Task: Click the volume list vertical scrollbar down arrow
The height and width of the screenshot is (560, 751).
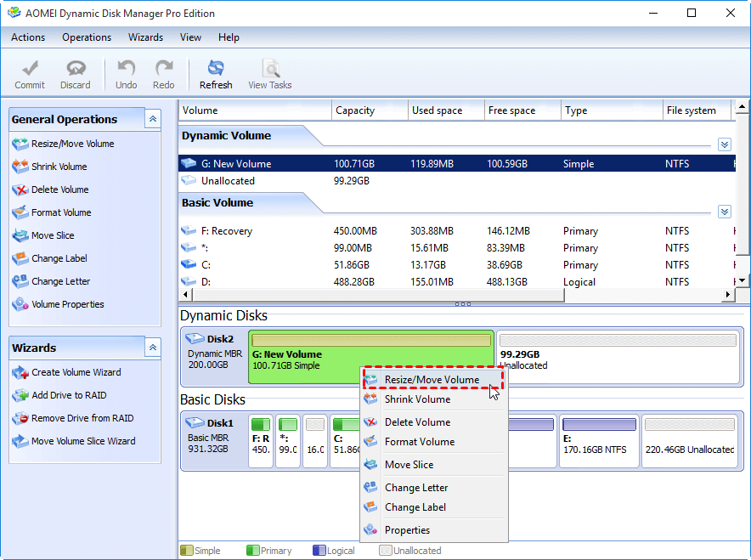Action: tap(742, 280)
